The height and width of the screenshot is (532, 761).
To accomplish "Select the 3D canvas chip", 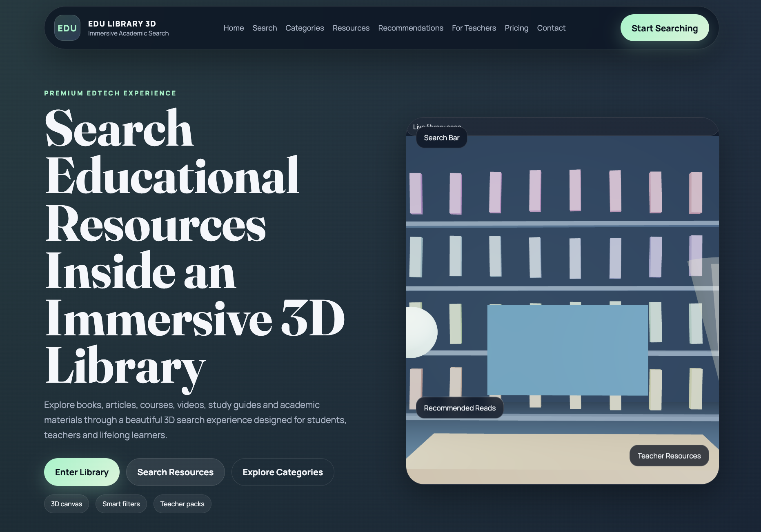I will tap(67, 504).
